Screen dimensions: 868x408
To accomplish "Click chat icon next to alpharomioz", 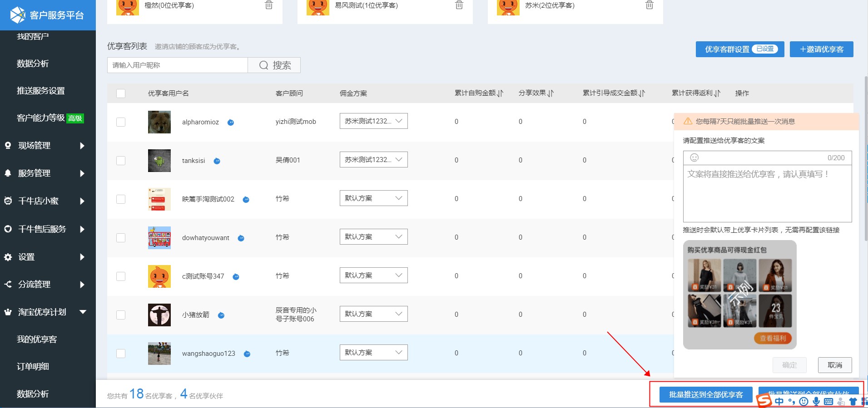I will point(231,123).
